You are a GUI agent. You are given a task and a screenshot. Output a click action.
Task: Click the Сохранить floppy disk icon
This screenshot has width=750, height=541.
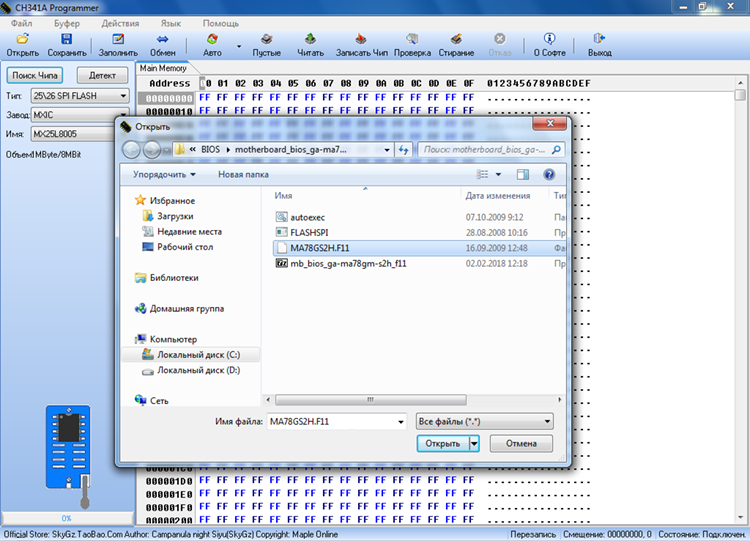click(66, 39)
